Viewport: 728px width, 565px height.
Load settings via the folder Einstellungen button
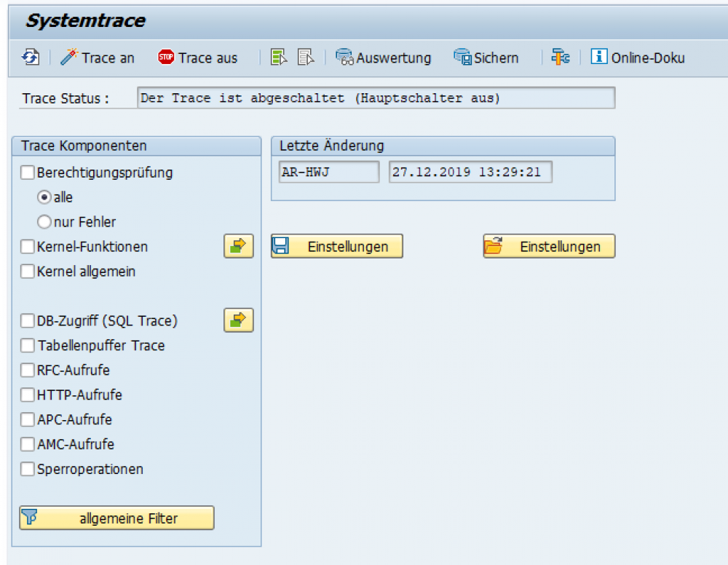pos(549,245)
